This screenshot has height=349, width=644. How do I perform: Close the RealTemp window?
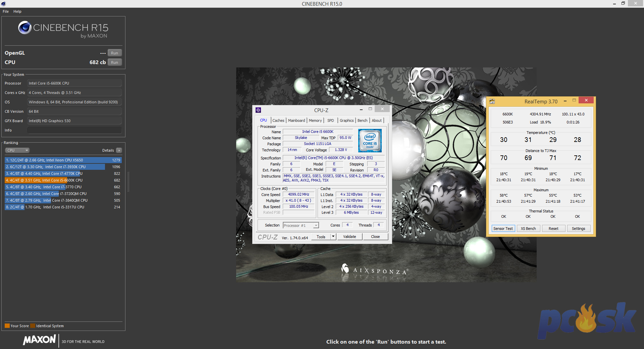(586, 100)
